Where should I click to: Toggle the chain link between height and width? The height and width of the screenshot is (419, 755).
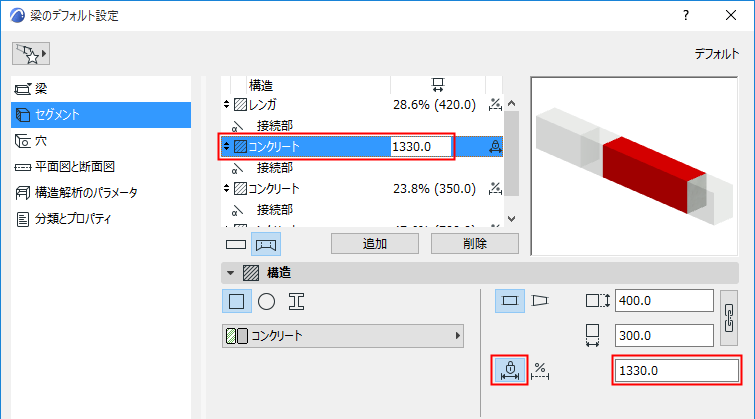pyautogui.click(x=729, y=318)
